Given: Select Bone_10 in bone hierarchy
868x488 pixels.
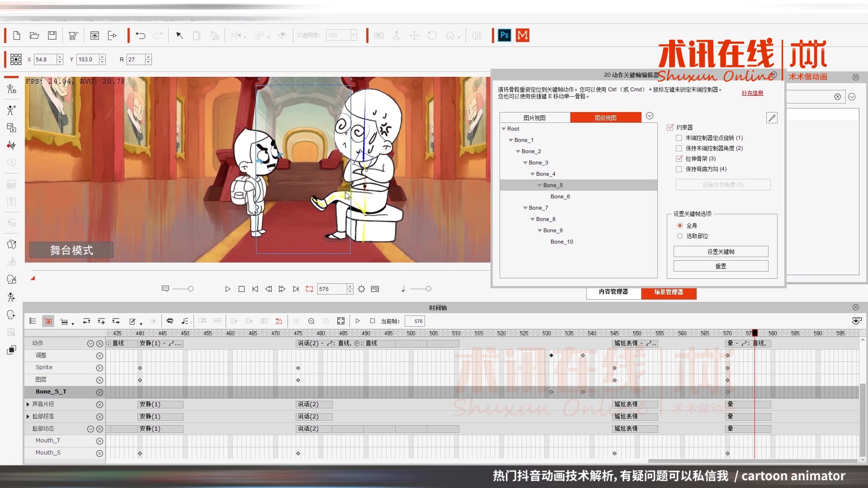Looking at the screenshot, I should tap(562, 242).
